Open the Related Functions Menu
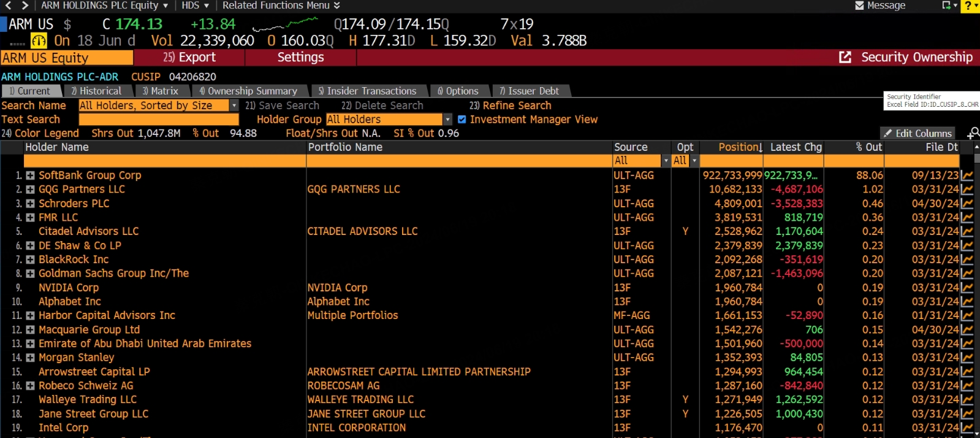Viewport: 980px width, 438px height. point(281,6)
